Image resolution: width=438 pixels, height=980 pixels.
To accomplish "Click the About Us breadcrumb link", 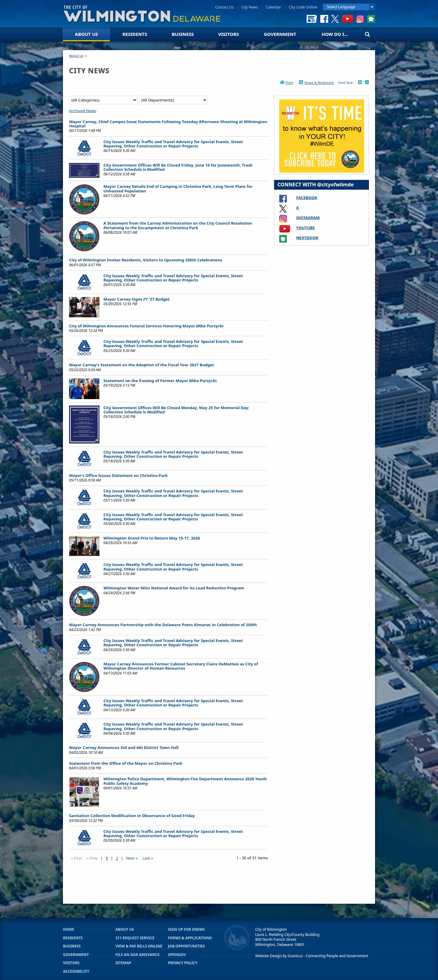I will 76,56.
